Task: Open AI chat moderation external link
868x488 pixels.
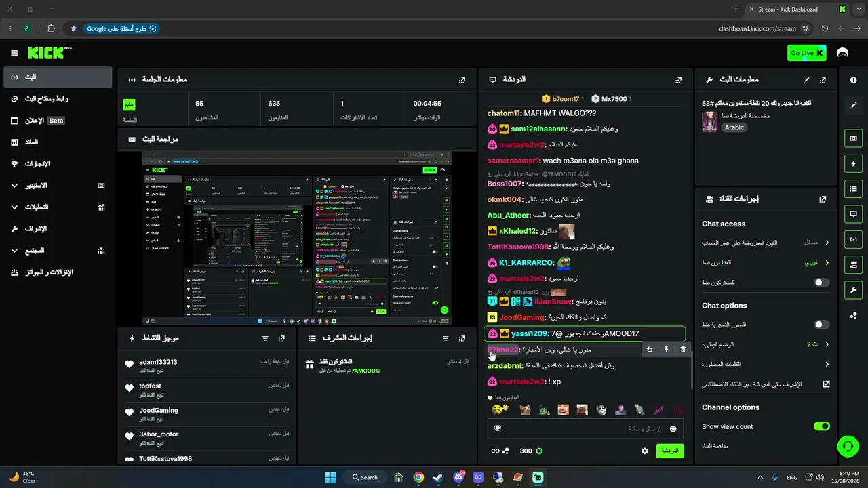Action: (826, 384)
